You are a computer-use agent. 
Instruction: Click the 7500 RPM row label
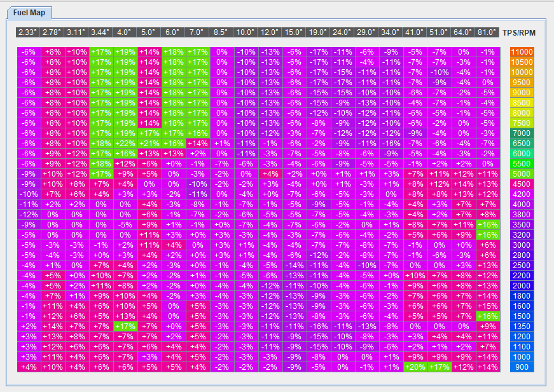click(x=522, y=123)
